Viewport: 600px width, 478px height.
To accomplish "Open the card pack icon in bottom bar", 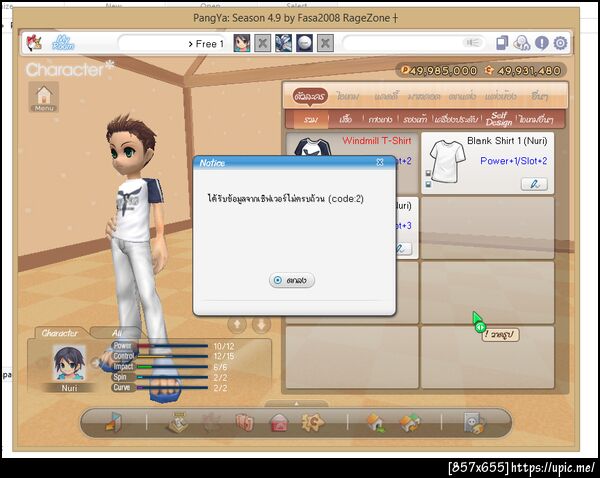I will click(x=245, y=423).
